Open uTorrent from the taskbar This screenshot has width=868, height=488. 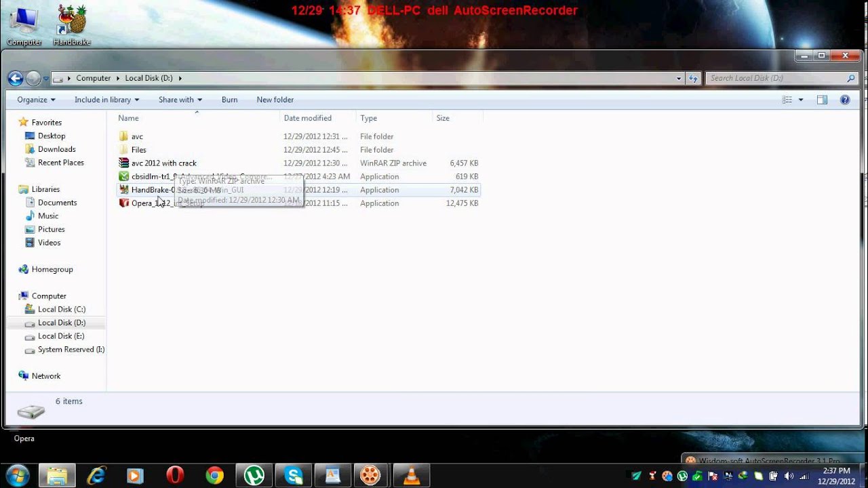(254, 476)
